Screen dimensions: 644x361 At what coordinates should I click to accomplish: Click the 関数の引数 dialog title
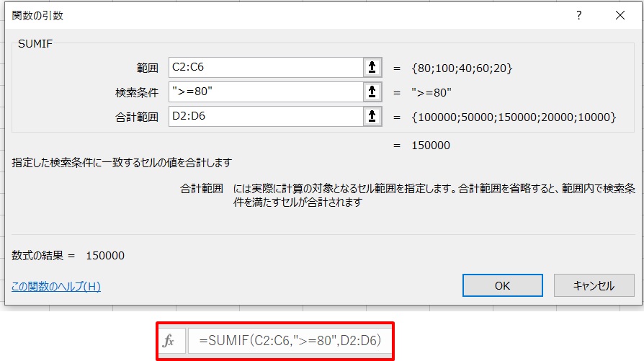pyautogui.click(x=37, y=16)
